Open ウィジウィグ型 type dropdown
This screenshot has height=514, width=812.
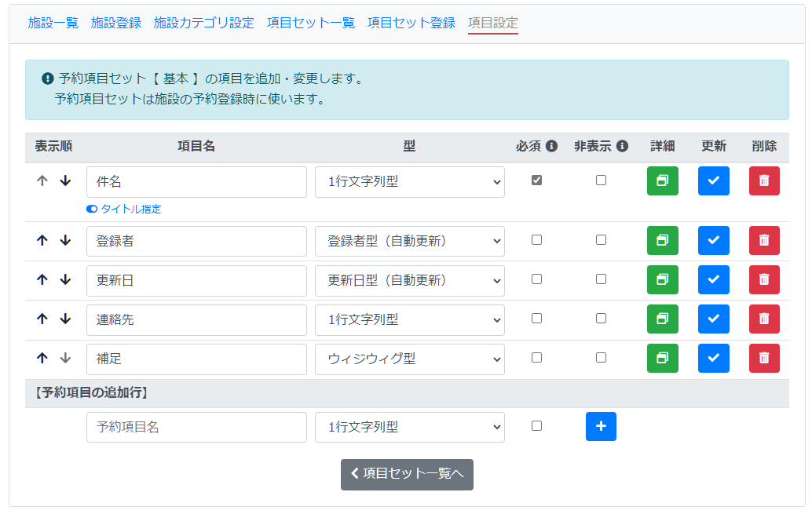pos(410,359)
